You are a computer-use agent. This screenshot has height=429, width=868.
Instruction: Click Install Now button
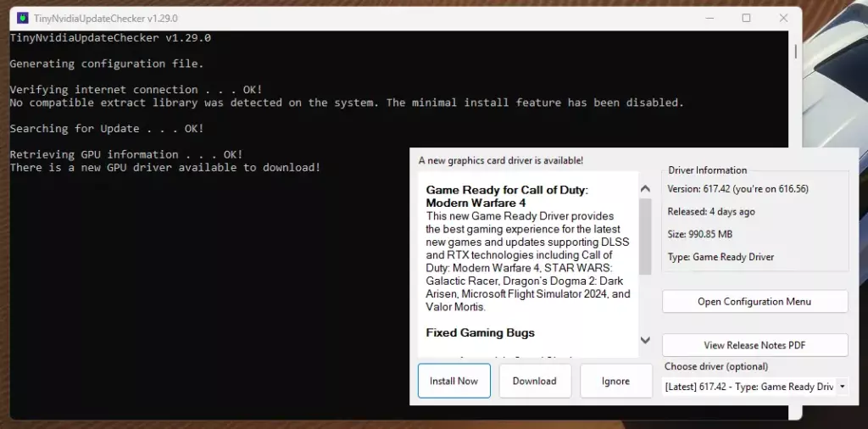pyautogui.click(x=454, y=381)
